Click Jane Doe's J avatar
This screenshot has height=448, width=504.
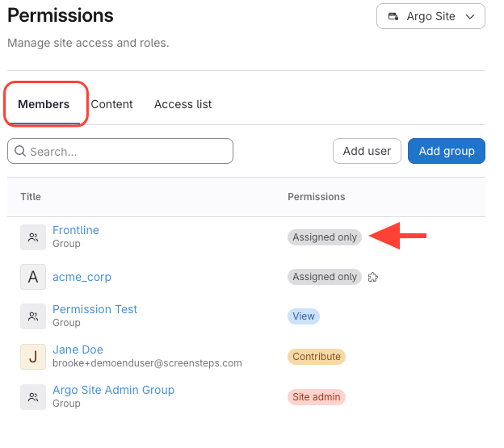coord(33,356)
